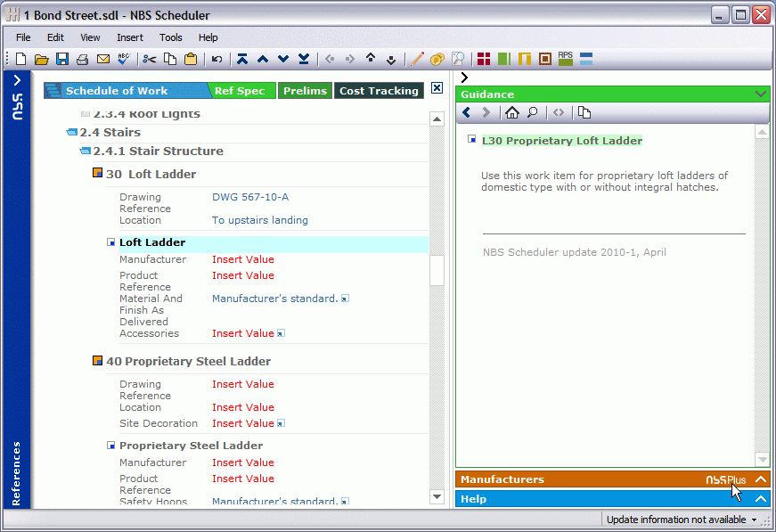Screen dimensions: 776x532
Task: Switch to the Prelims tab
Action: click(303, 90)
